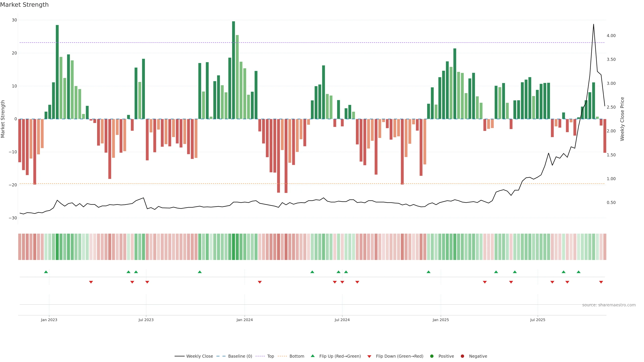
Task: Click the green Positive legend circle
Action: point(432,356)
